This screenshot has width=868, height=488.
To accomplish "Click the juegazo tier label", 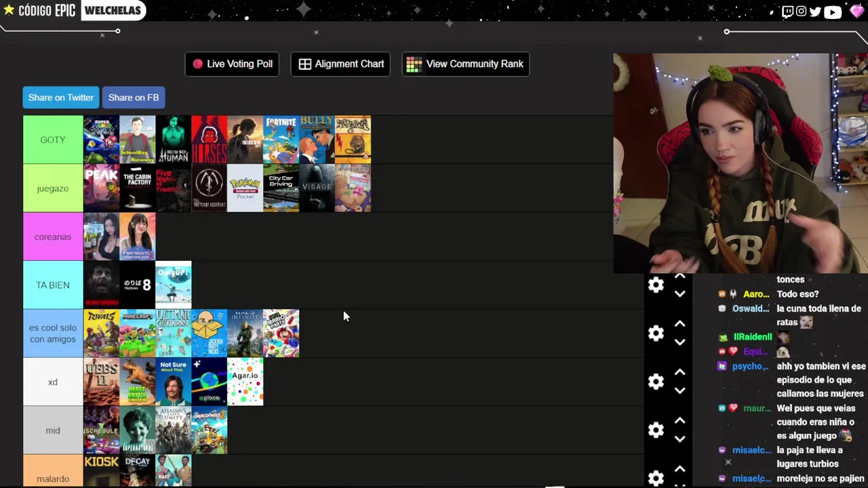I will 53,188.
